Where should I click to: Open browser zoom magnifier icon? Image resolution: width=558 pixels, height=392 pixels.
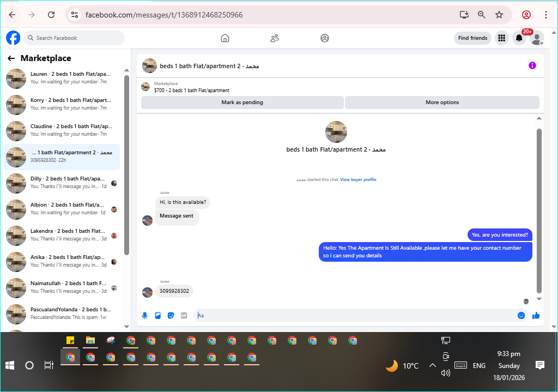coord(481,15)
